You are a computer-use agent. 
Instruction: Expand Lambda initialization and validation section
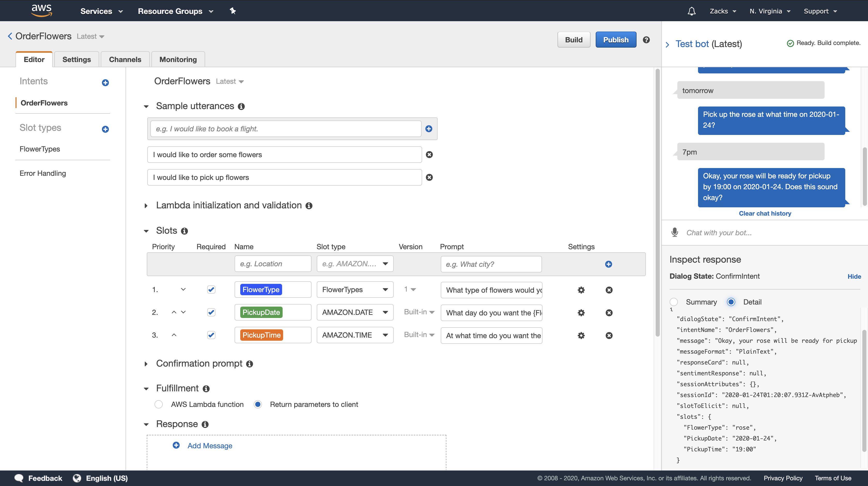146,206
